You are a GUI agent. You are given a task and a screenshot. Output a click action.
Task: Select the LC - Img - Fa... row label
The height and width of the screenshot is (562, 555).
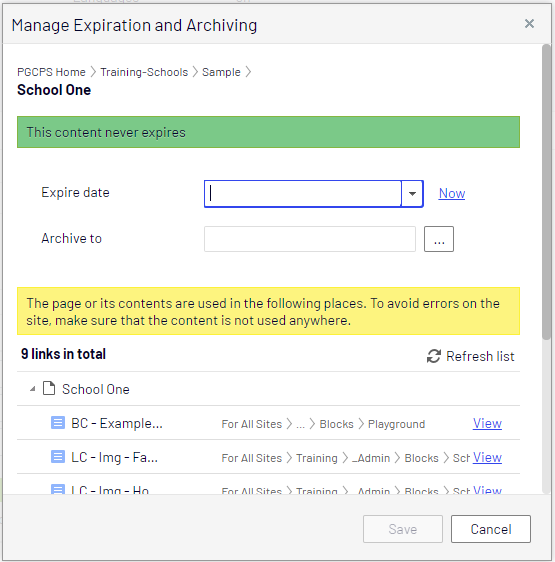tap(114, 457)
